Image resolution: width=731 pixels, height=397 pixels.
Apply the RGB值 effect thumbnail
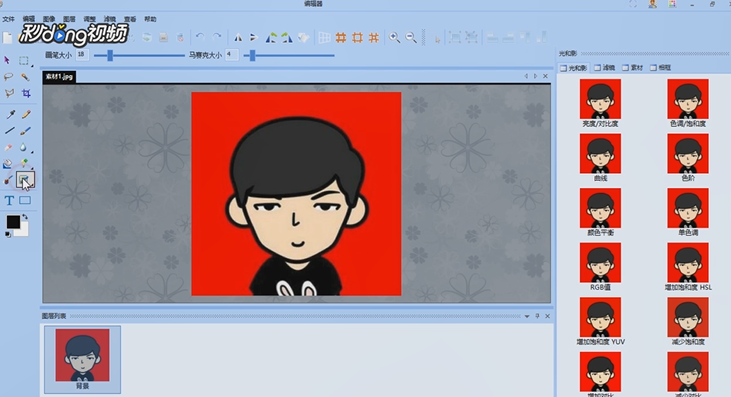click(x=600, y=262)
